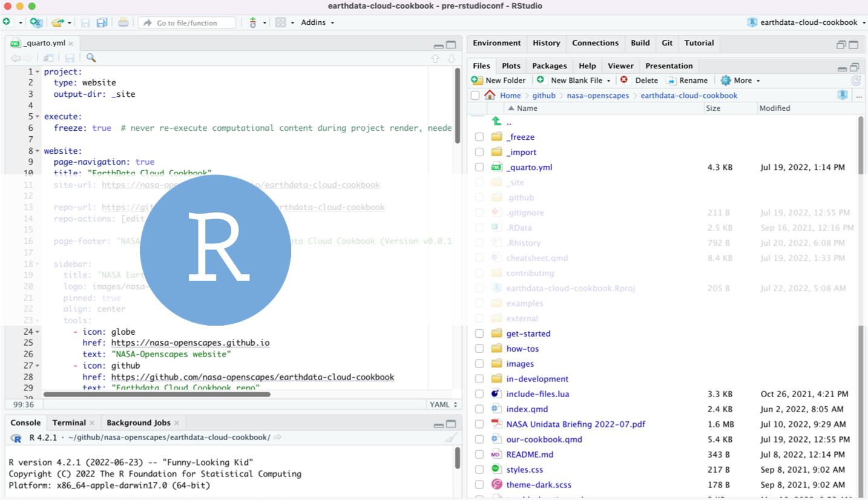Save _quarto.yml using the editor save icon
Screen dimensions: 868x500
pos(69,58)
